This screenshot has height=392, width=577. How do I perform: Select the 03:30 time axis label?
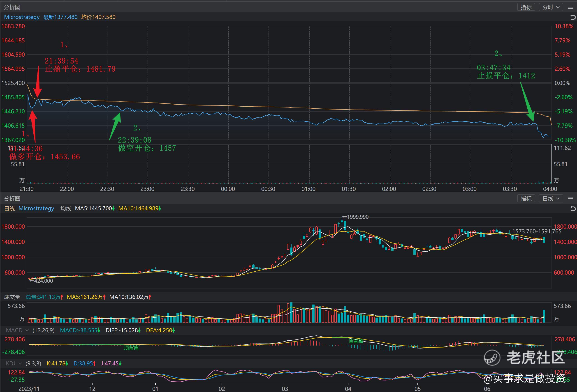[x=510, y=189]
